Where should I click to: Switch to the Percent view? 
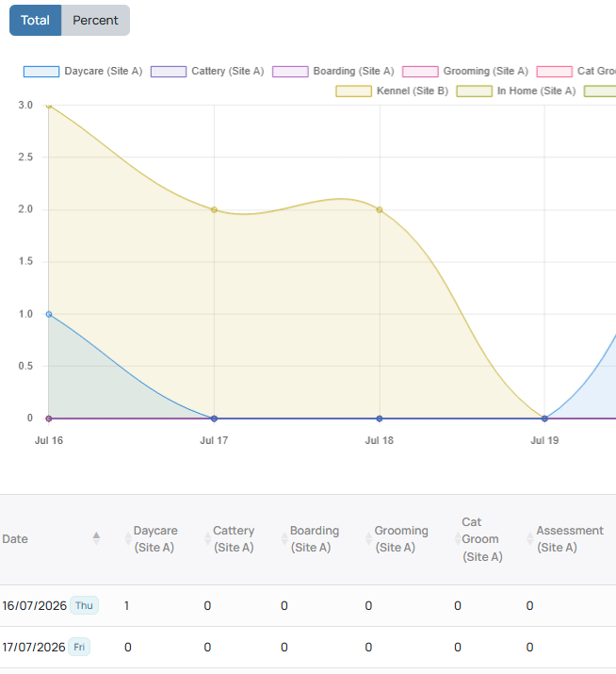(x=95, y=20)
